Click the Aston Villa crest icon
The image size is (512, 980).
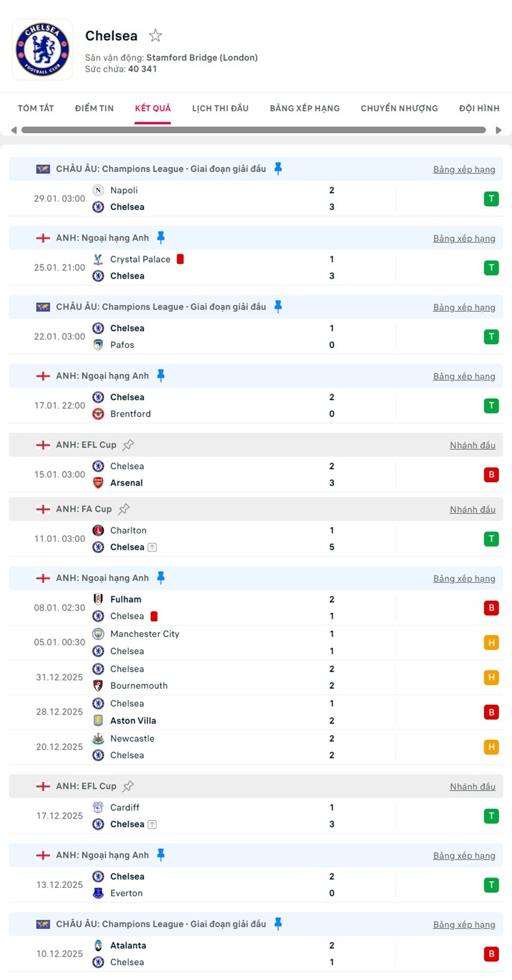click(98, 721)
